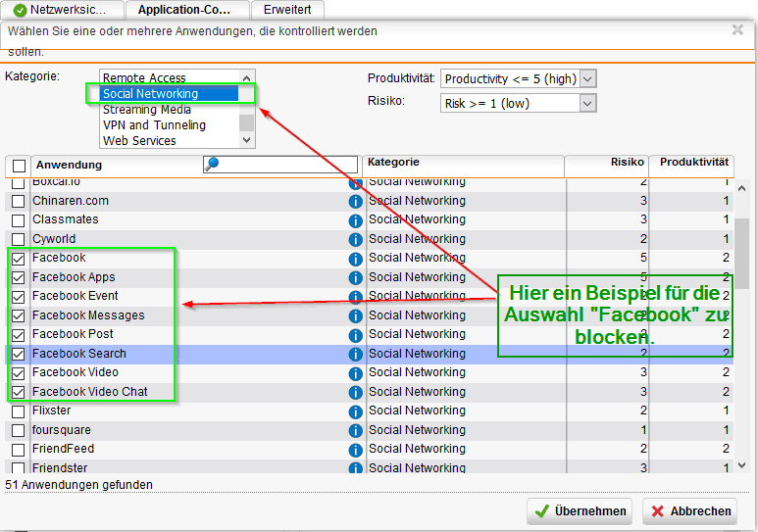The height and width of the screenshot is (532, 758).
Task: Click the search magnifier icon
Action: (212, 165)
